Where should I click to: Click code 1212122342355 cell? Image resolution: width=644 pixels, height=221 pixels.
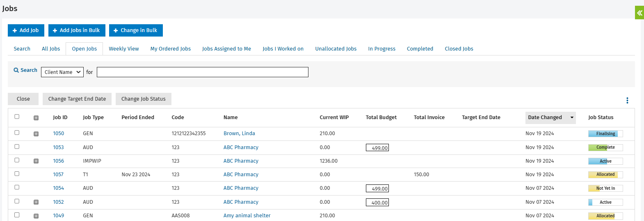(x=189, y=134)
